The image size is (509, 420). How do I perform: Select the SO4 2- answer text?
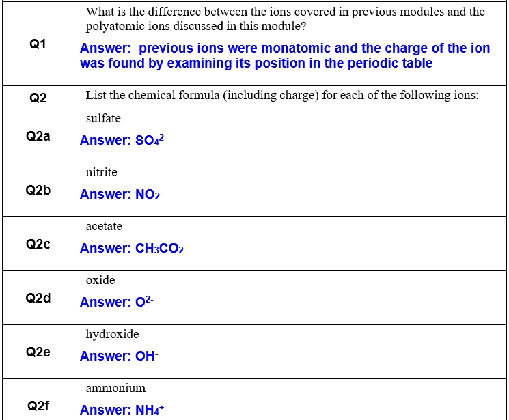pos(124,140)
